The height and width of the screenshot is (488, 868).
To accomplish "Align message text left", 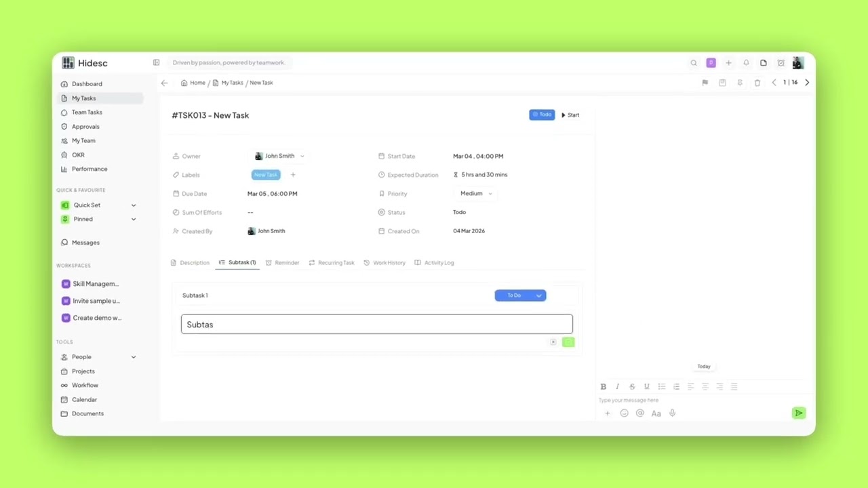I will 690,386.
